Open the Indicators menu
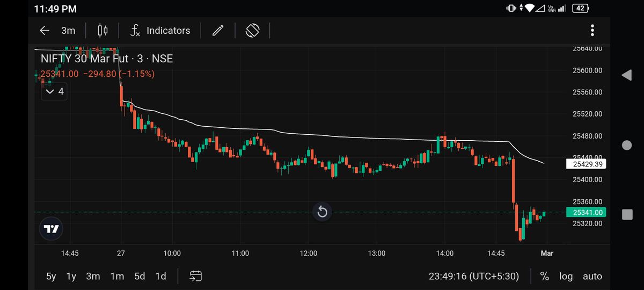 [x=160, y=31]
